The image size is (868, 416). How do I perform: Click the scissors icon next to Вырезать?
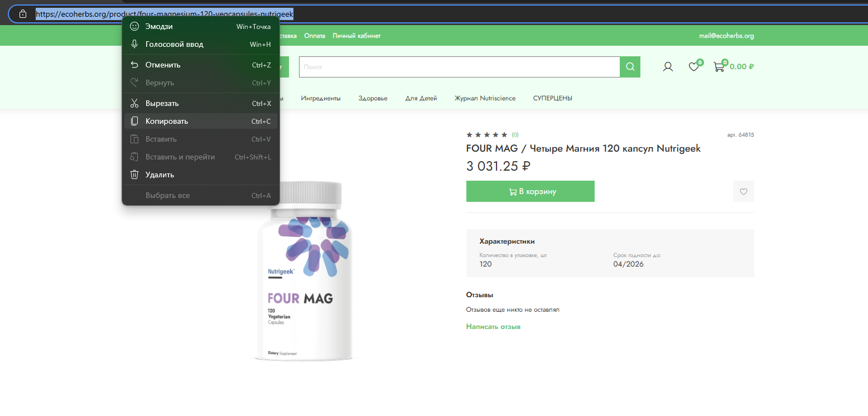[x=134, y=103]
